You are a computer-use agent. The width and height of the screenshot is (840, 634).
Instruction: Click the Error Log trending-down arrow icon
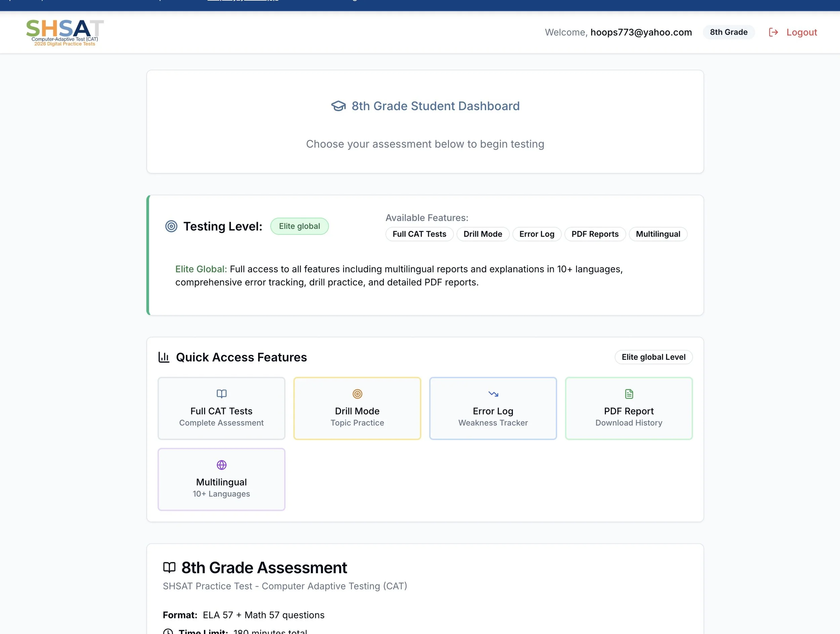(x=493, y=394)
